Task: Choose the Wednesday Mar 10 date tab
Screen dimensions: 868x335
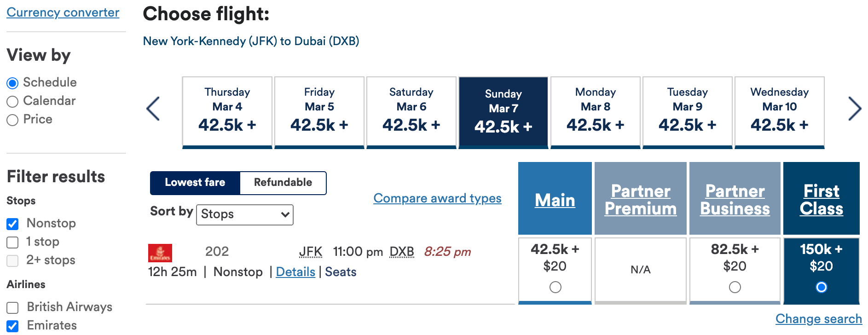Action: [779, 112]
